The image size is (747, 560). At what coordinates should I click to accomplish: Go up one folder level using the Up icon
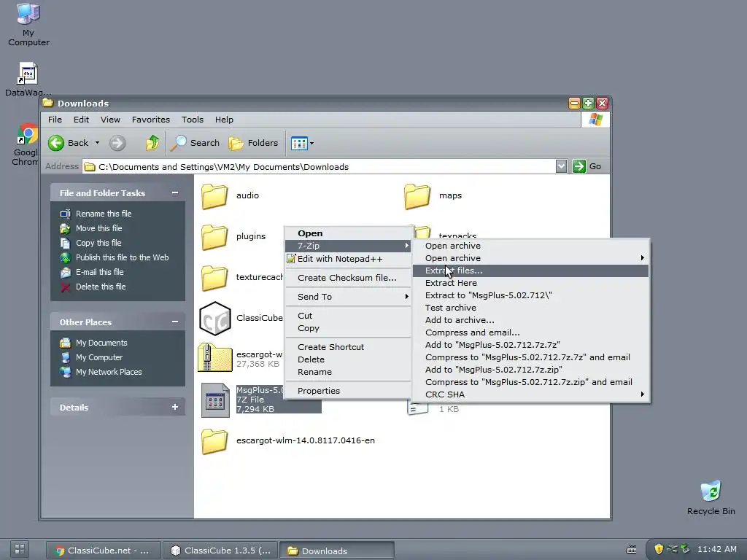tap(152, 143)
